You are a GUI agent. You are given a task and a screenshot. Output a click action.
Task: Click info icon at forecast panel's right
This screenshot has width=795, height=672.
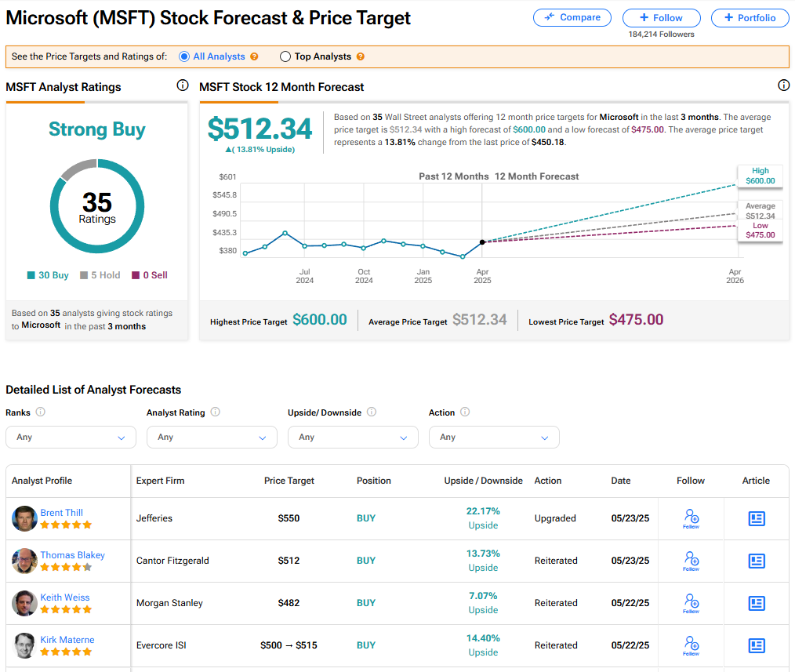tap(782, 85)
